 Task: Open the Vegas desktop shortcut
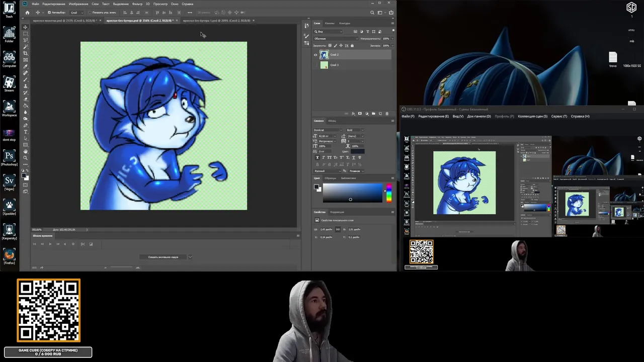(x=9, y=182)
